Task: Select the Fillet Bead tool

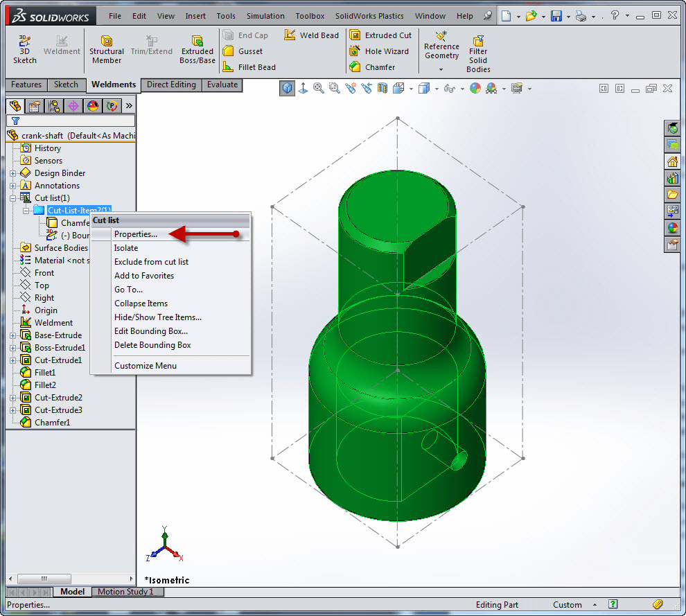Action: coord(249,67)
